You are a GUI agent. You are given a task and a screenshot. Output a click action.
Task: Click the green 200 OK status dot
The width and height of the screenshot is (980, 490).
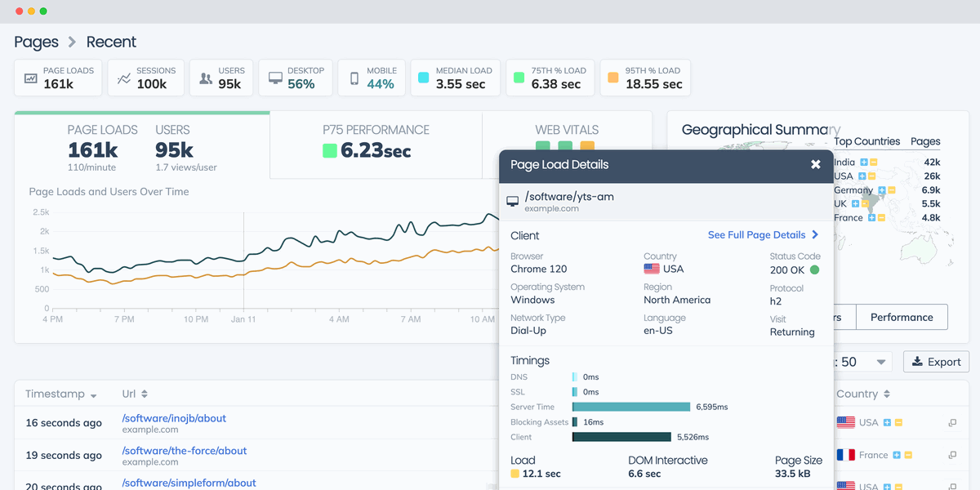(x=814, y=269)
